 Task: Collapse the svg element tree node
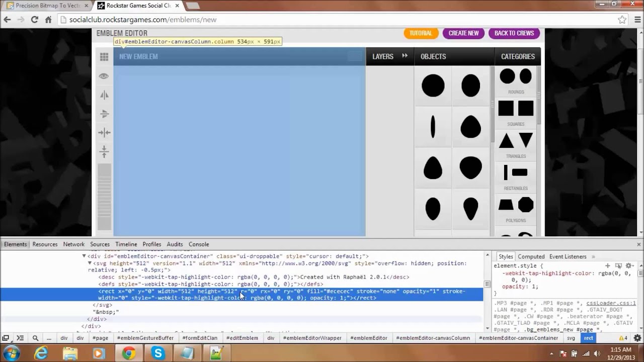coord(90,263)
